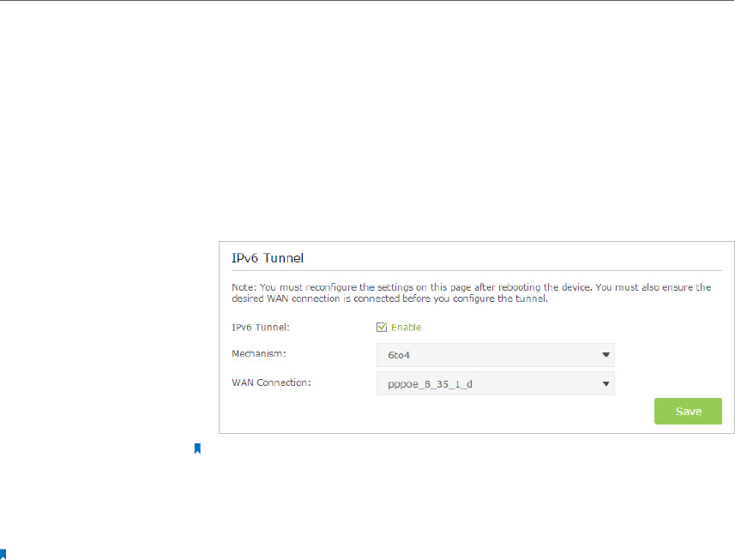
Task: Click the empty panel space beside the Save button
Action: [x=429, y=412]
